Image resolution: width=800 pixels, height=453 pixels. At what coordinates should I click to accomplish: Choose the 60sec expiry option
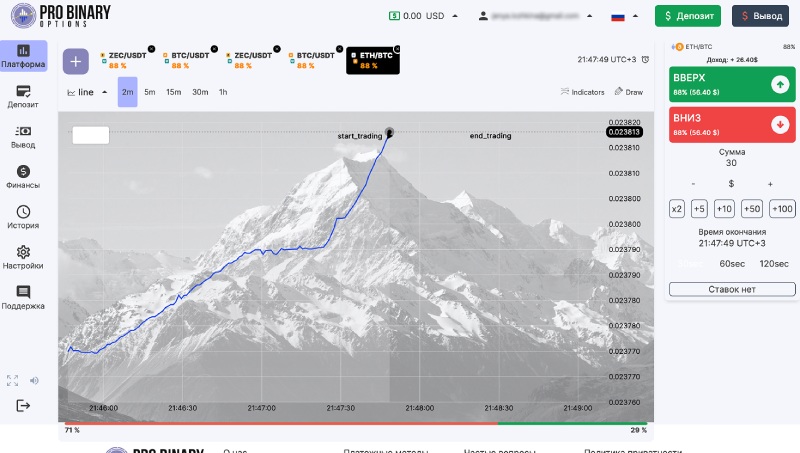tap(732, 264)
